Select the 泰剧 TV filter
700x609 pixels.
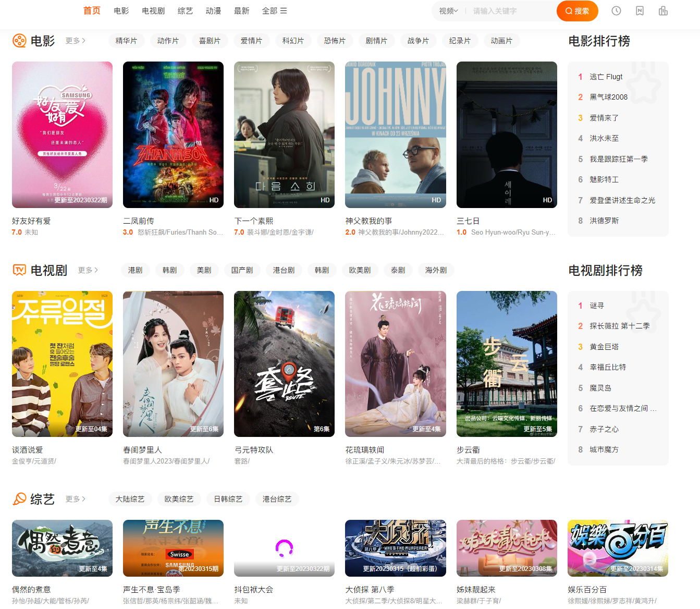398,270
